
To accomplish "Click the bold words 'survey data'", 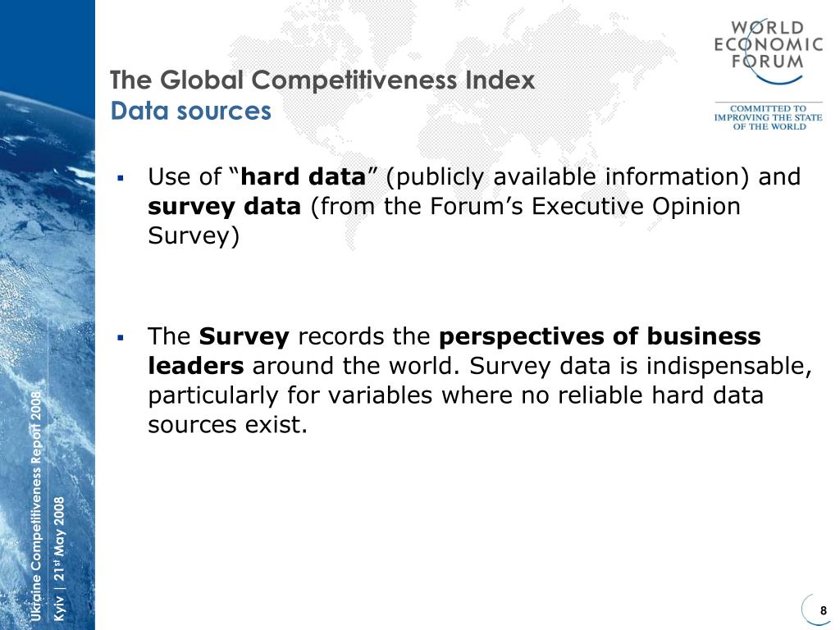I will [x=225, y=207].
